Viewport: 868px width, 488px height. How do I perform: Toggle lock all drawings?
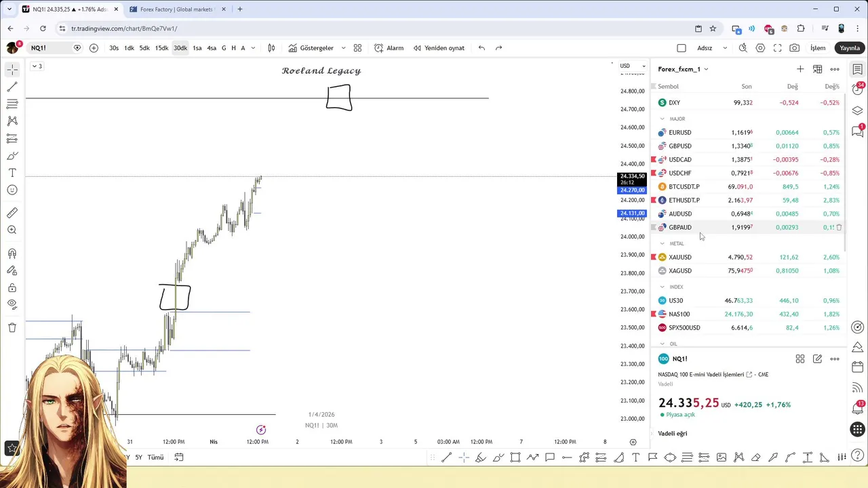(x=12, y=288)
